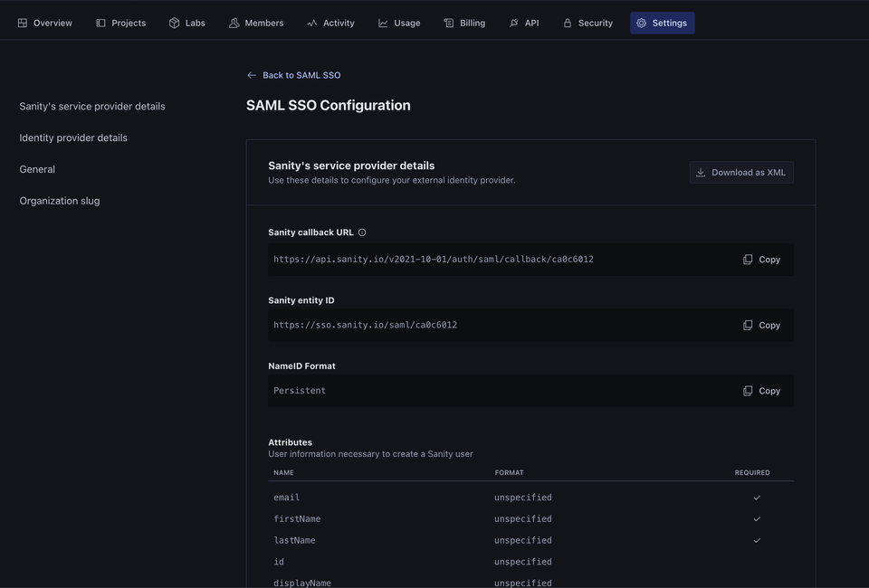Click the displayName attribute name
This screenshot has width=869, height=588.
302,583
